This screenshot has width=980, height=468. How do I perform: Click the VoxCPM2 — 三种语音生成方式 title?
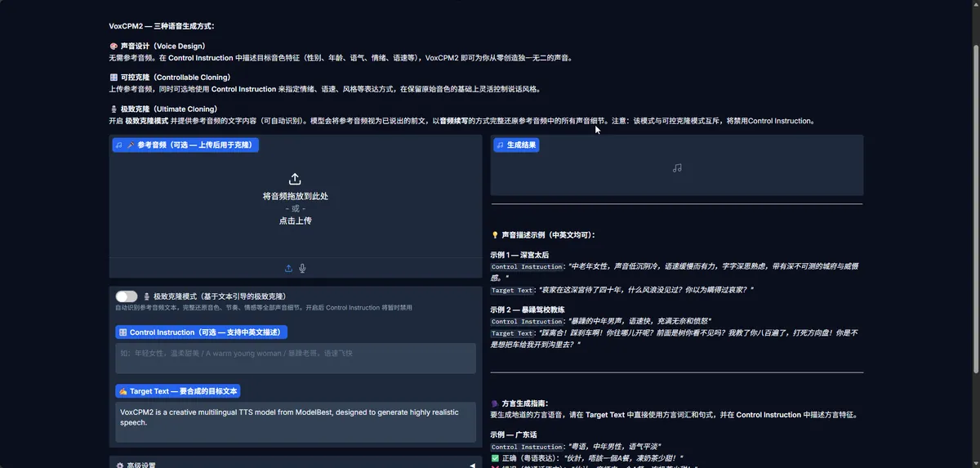tap(162, 26)
